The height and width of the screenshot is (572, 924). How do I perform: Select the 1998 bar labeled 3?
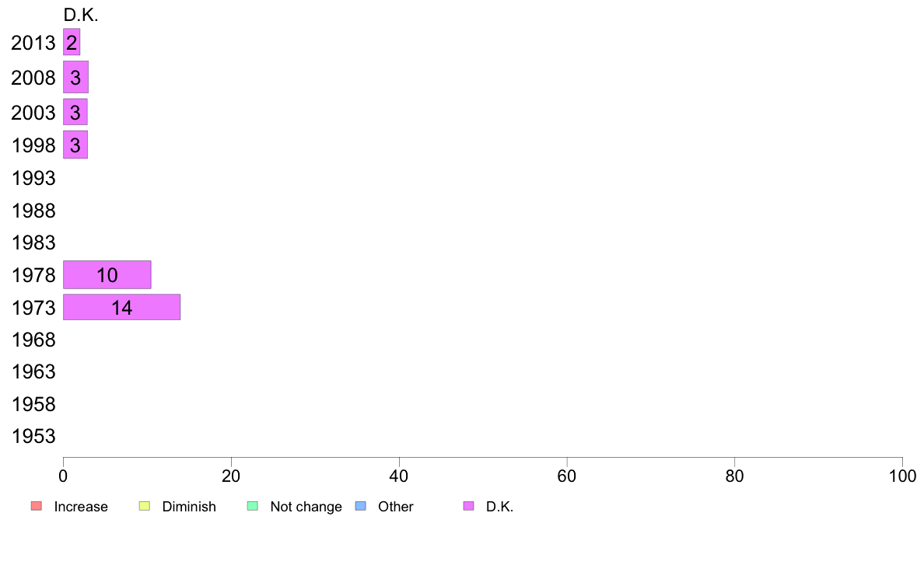[75, 145]
